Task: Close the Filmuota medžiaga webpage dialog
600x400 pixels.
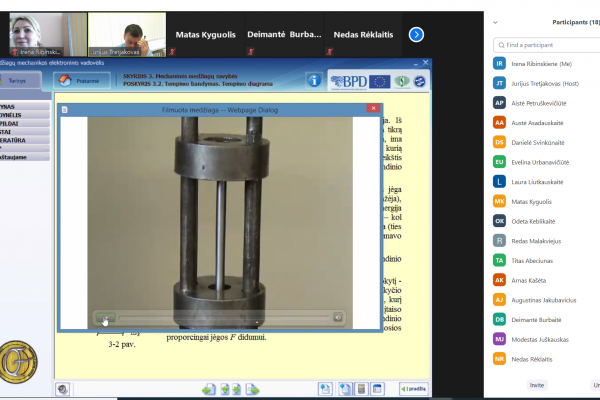Action: (373, 108)
